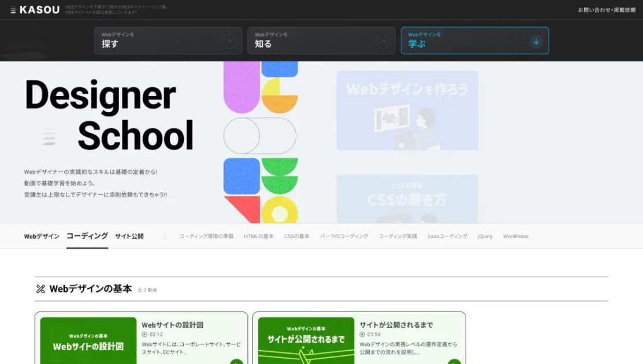Select the コーディング tab

pyautogui.click(x=87, y=236)
